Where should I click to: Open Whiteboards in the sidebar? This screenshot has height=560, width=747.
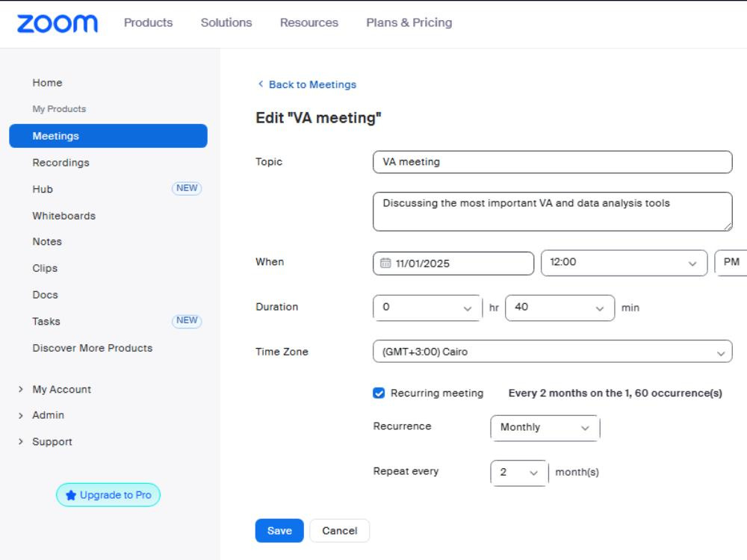point(63,216)
